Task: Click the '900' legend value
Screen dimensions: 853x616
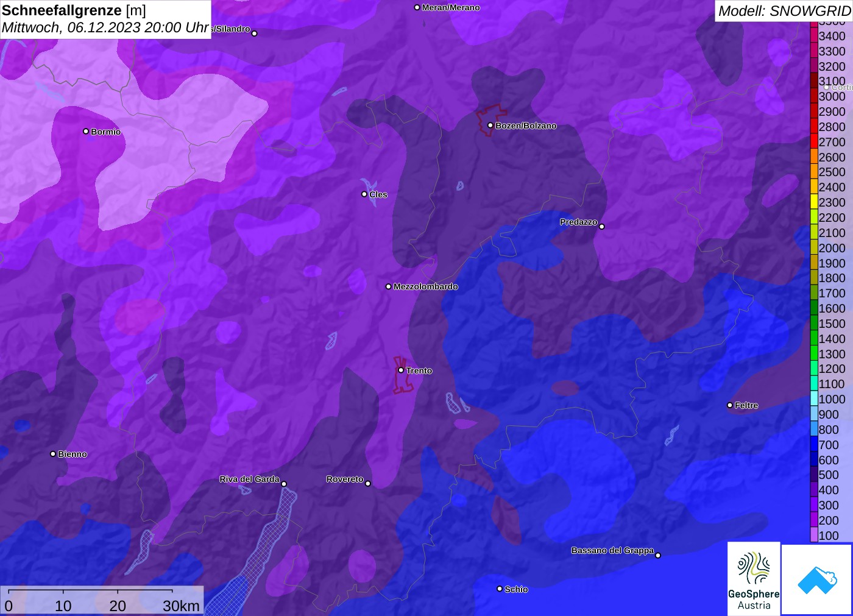Action: click(829, 414)
